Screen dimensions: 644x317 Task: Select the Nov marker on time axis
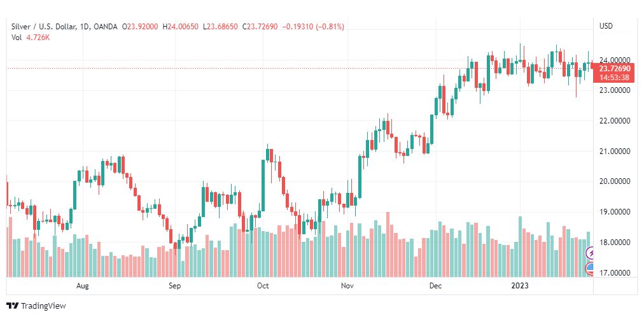[x=347, y=286]
